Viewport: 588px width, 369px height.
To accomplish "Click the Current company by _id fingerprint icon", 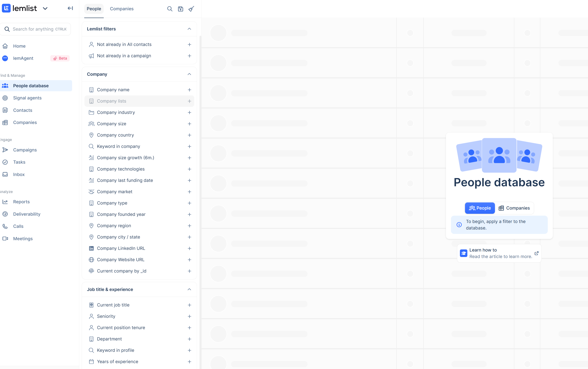I will pyautogui.click(x=91, y=271).
